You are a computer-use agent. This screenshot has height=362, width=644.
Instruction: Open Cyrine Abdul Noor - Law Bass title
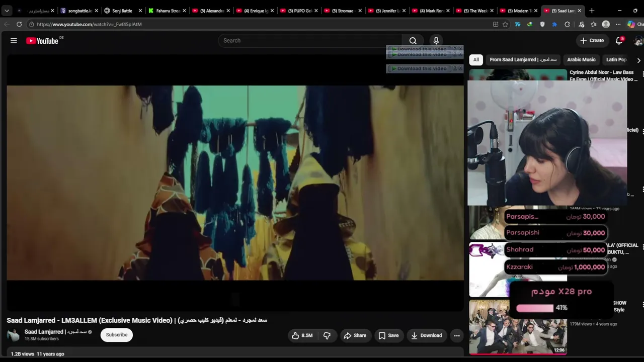click(x=603, y=76)
